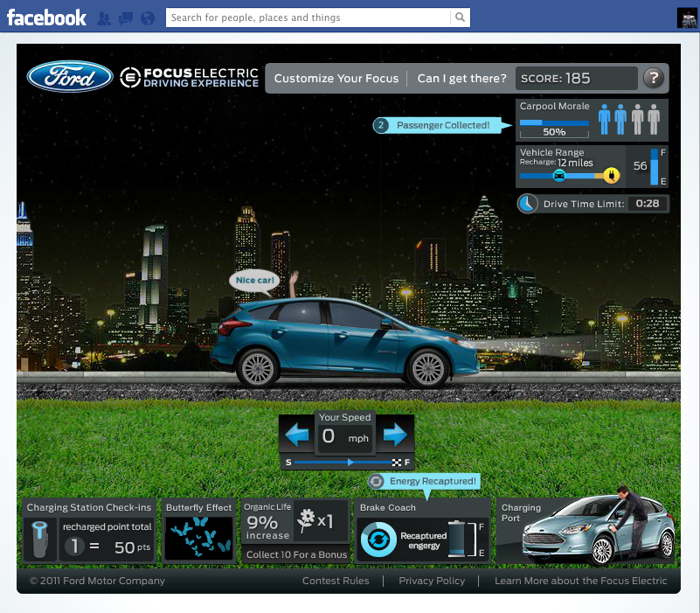Click the Nice car! speech bubble

[254, 282]
